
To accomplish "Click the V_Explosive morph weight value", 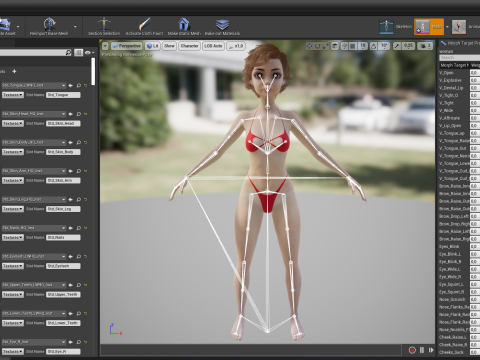I will (475, 80).
